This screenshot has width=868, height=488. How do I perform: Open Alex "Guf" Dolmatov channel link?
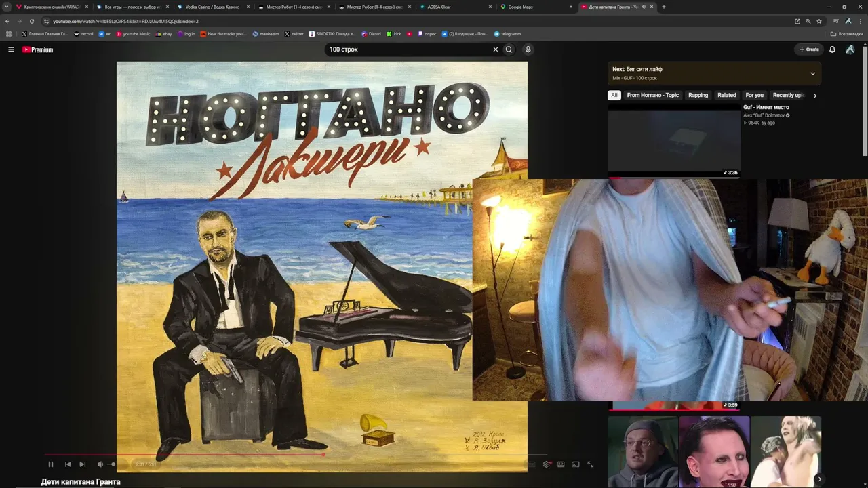tap(764, 115)
